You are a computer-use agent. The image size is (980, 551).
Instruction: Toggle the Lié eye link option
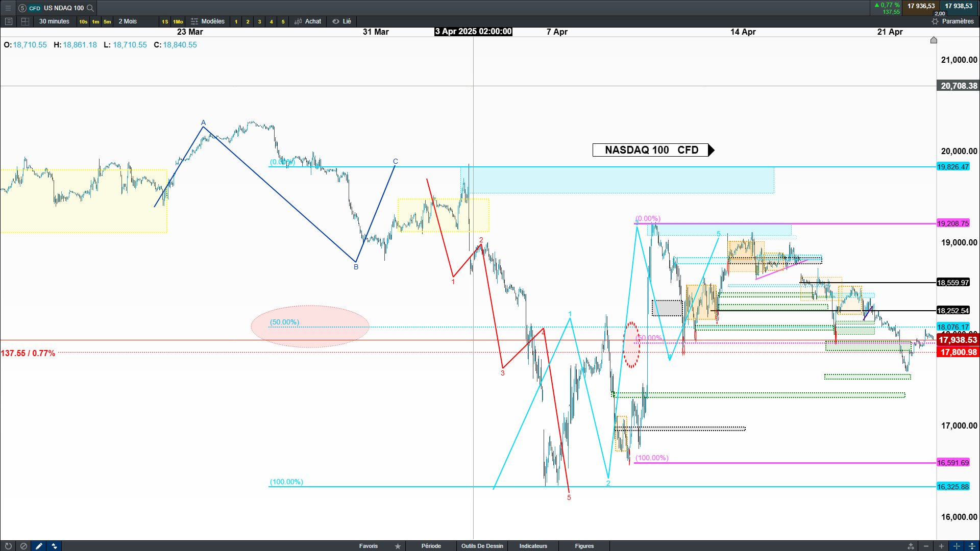[x=342, y=21]
